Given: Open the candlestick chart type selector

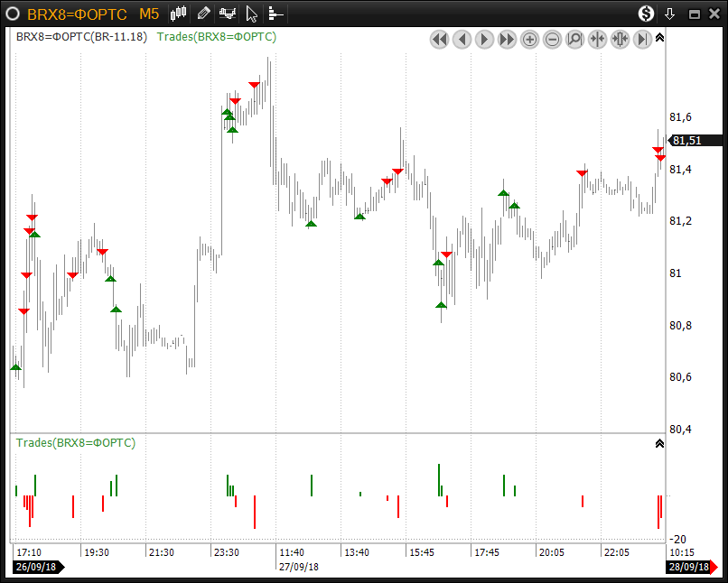Looking at the screenshot, I should click(x=179, y=14).
